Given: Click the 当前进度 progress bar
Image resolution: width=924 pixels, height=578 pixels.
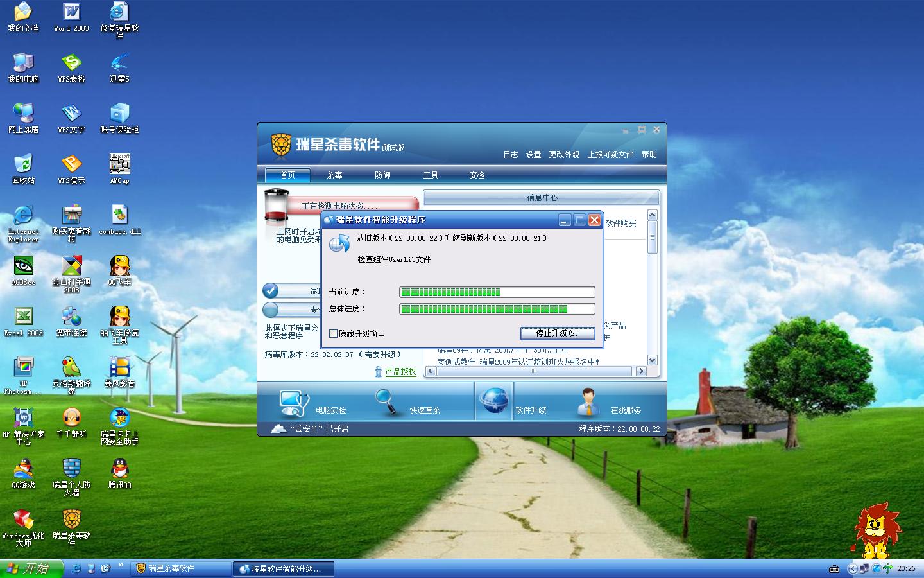Looking at the screenshot, I should pyautogui.click(x=497, y=292).
